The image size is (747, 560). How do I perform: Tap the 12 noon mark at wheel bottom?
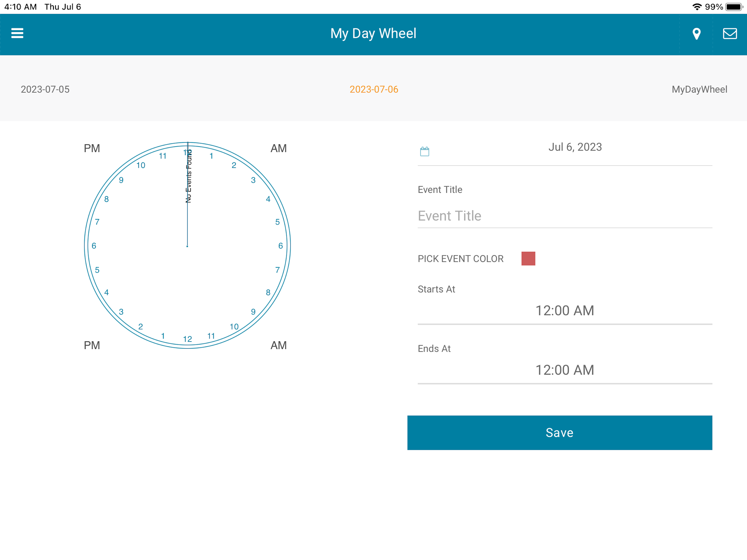(x=187, y=339)
